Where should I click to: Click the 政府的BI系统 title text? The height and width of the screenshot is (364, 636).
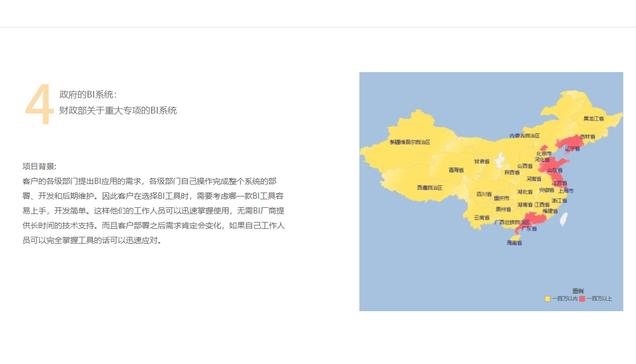pyautogui.click(x=88, y=94)
